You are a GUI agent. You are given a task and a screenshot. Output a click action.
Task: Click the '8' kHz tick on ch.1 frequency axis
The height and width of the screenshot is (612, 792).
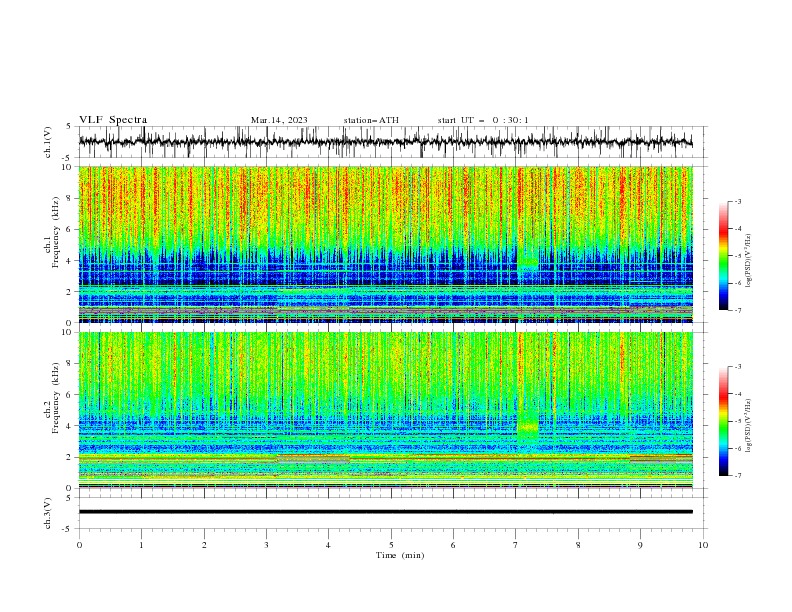[x=70, y=198]
